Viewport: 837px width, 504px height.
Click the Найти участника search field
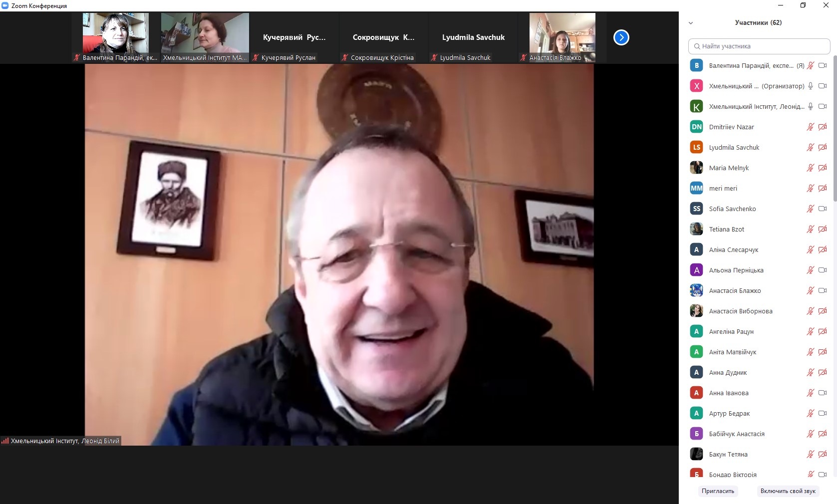759,46
